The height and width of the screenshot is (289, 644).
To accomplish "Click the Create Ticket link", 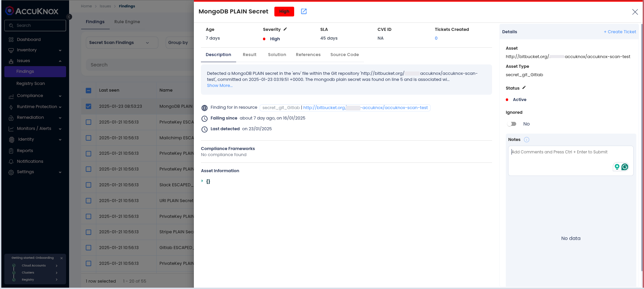I will [x=620, y=32].
